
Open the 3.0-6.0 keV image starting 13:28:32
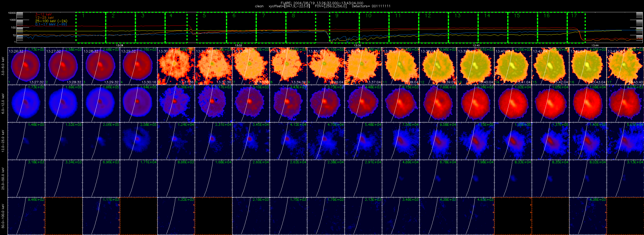pos(101,66)
